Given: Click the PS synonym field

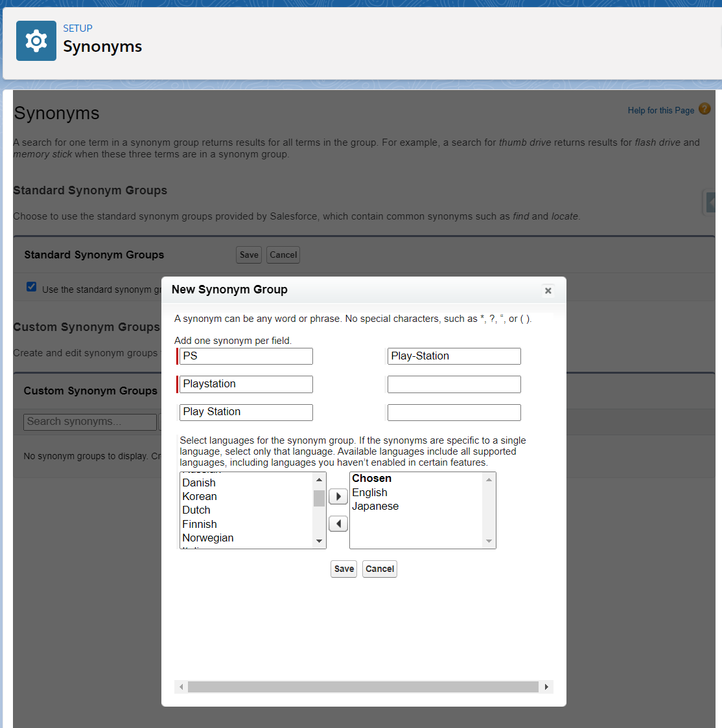Looking at the screenshot, I should tap(246, 356).
